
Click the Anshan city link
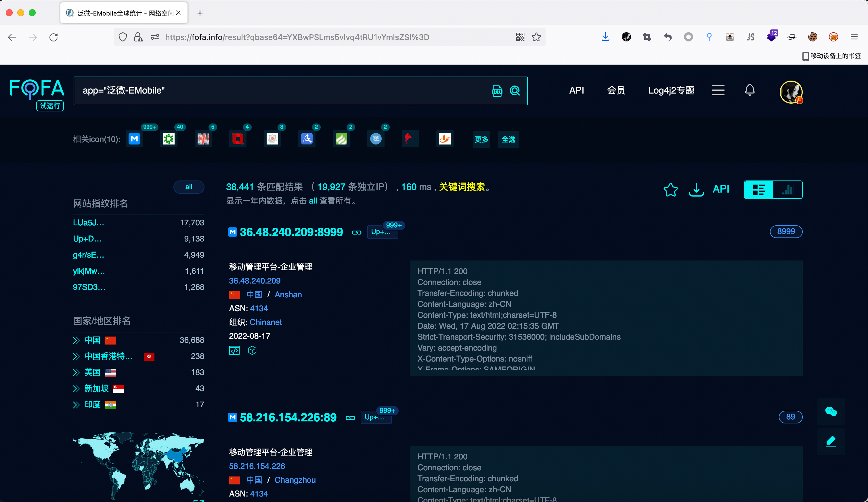coord(288,294)
